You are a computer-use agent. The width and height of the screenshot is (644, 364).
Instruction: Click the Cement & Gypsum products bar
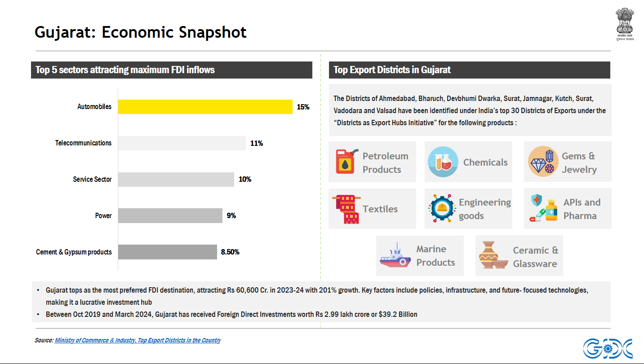167,252
